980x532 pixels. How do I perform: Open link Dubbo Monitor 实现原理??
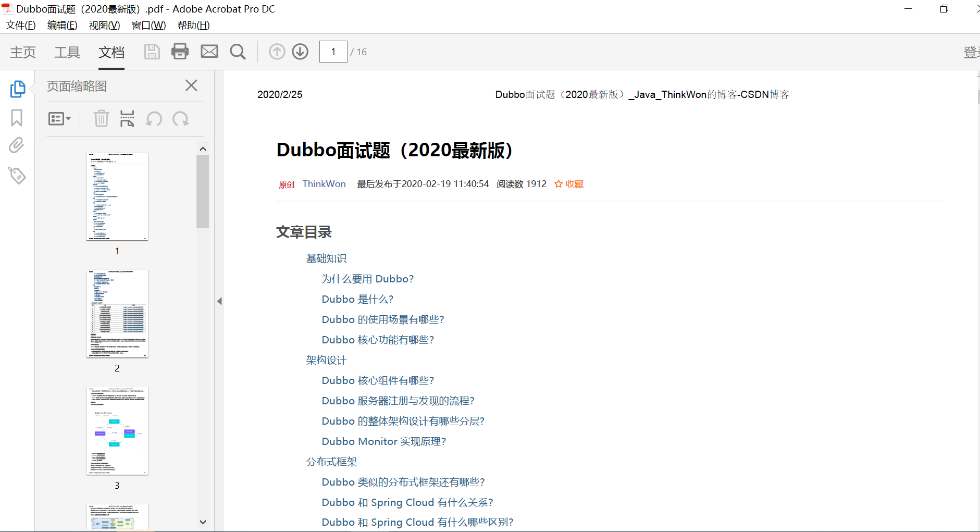click(383, 441)
